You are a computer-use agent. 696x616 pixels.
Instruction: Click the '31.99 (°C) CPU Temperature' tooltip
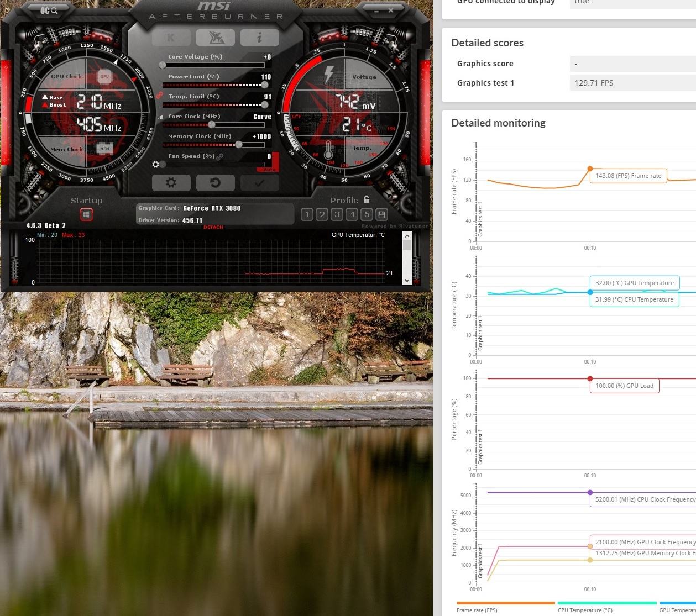(635, 299)
